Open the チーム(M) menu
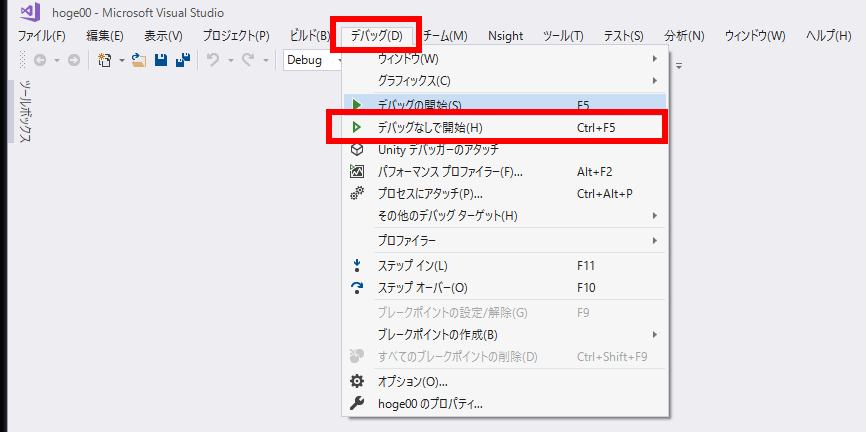This screenshot has height=432, width=866. [x=445, y=36]
